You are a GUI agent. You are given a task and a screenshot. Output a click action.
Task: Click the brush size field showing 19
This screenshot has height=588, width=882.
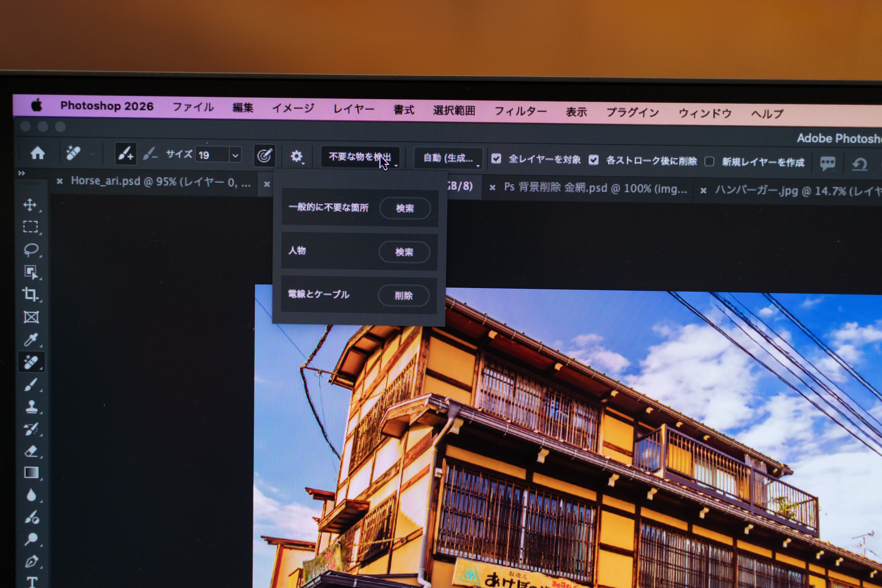coord(212,155)
